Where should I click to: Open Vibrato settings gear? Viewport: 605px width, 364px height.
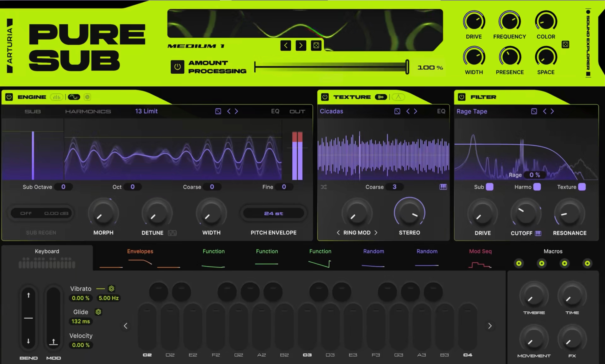(111, 288)
